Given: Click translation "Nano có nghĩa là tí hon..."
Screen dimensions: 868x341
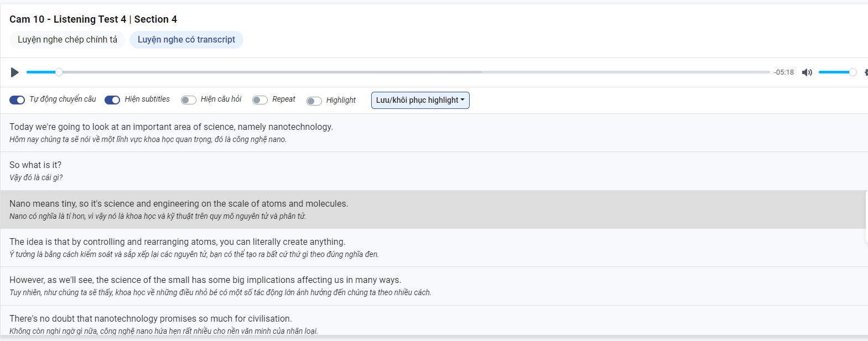Looking at the screenshot, I should pos(158,216).
